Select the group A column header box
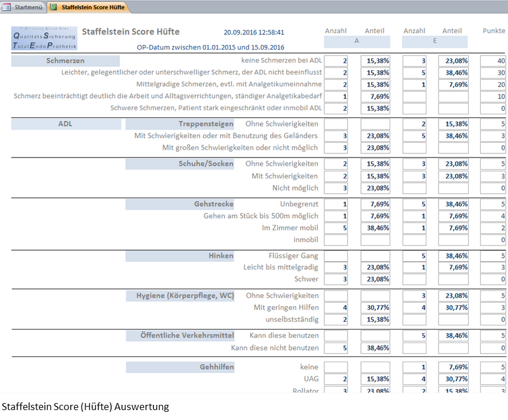This screenshot has height=420, width=508. click(x=357, y=42)
